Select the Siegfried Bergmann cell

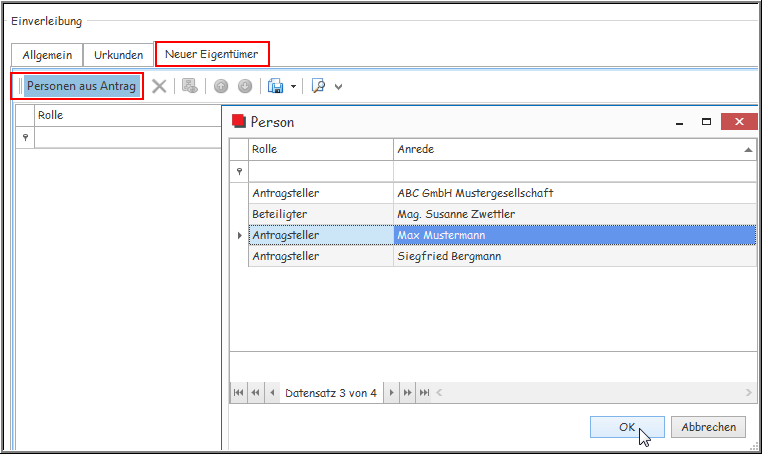[x=574, y=256]
